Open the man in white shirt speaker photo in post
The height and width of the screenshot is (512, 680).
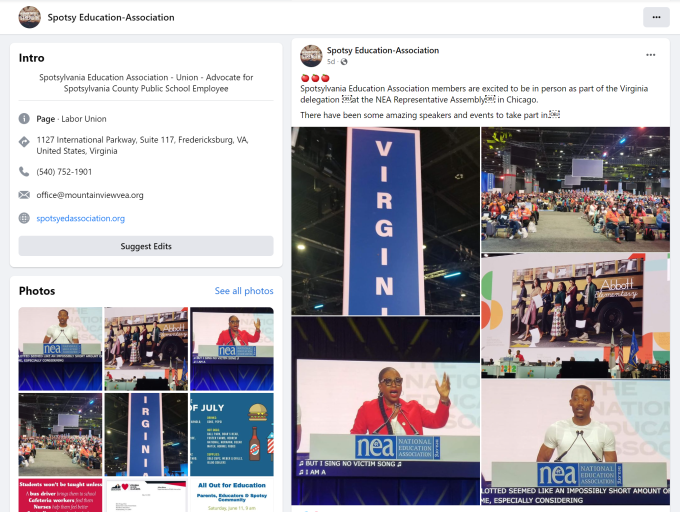[575, 442]
